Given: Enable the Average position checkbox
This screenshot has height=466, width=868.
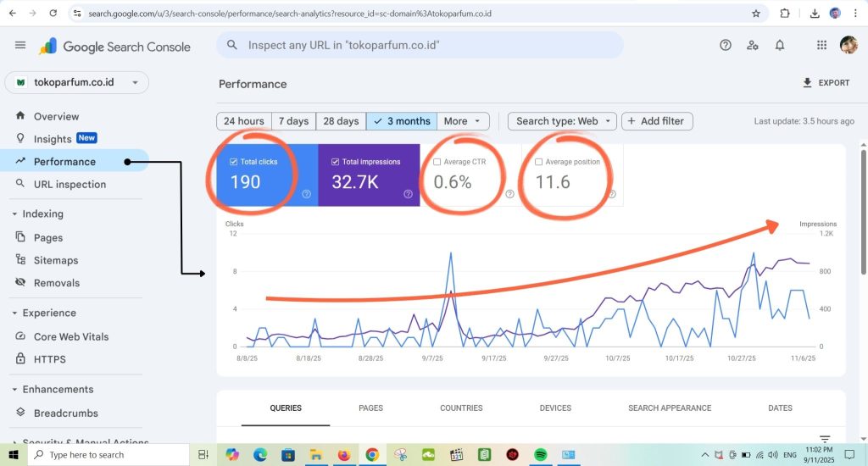Looking at the screenshot, I should 539,162.
